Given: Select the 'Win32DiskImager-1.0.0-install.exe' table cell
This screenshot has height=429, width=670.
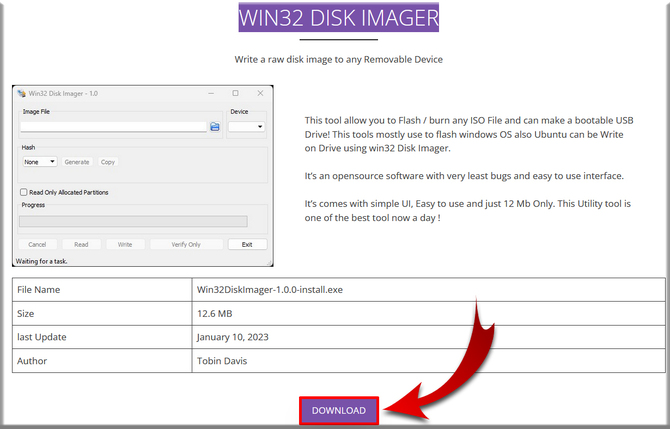Looking at the screenshot, I should click(429, 290).
